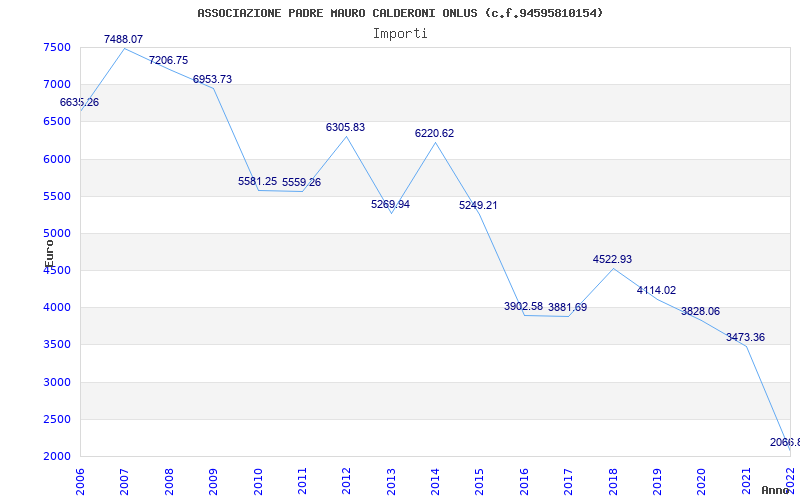
Task: Click the Importi subtitle
Action: [x=400, y=34]
